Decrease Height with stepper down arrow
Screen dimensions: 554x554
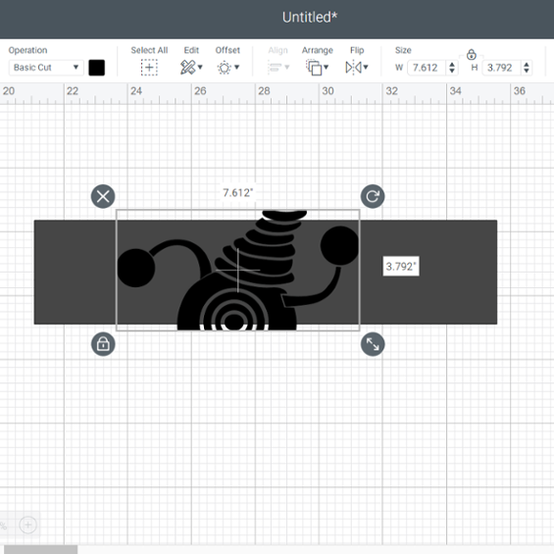pos(526,71)
